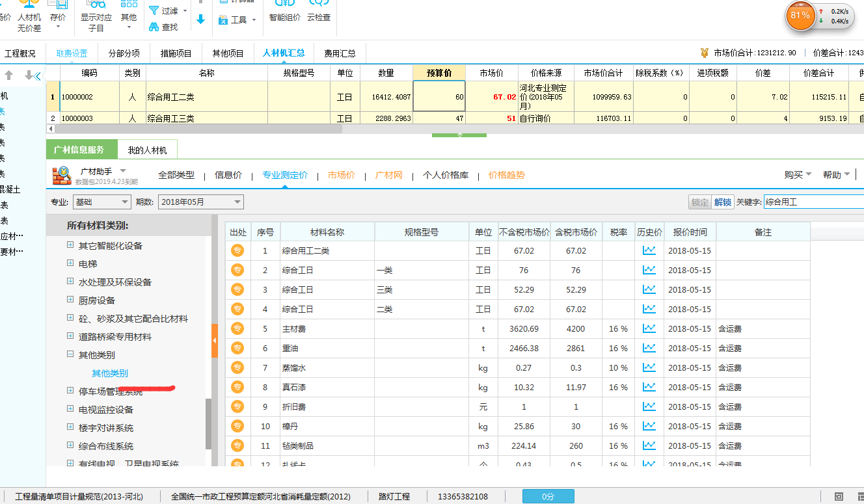The image size is (864, 504).
Task: Click the 专 source icon for 毡类制品
Action: pyautogui.click(x=237, y=445)
